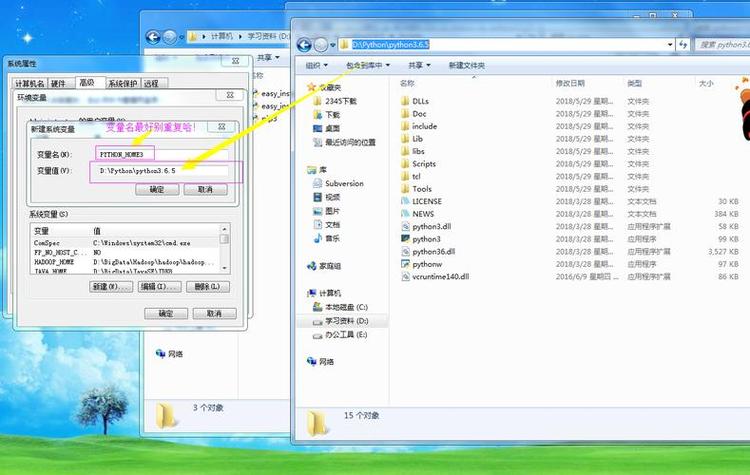Select the ComSpec system variable row
750x475 pixels.
click(125, 243)
